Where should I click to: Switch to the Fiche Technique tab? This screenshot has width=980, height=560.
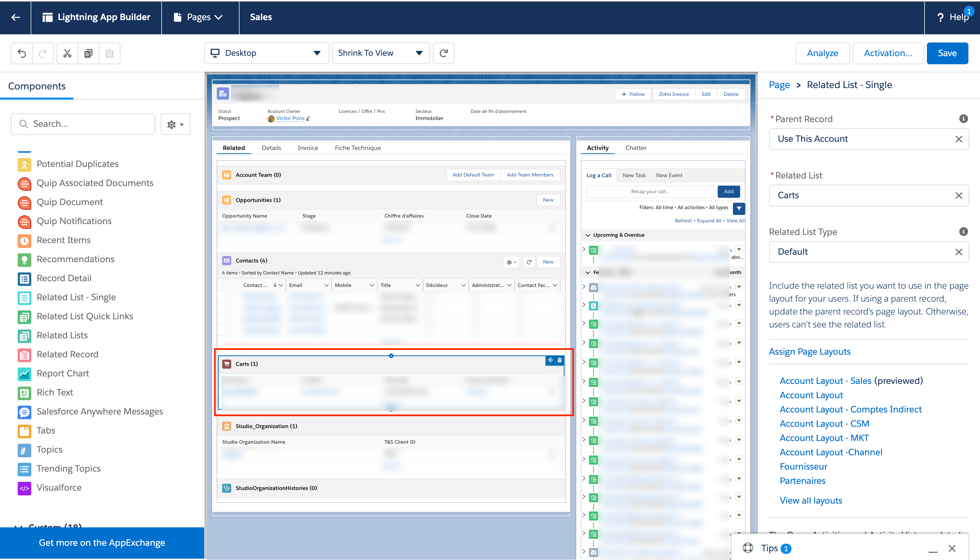click(358, 148)
